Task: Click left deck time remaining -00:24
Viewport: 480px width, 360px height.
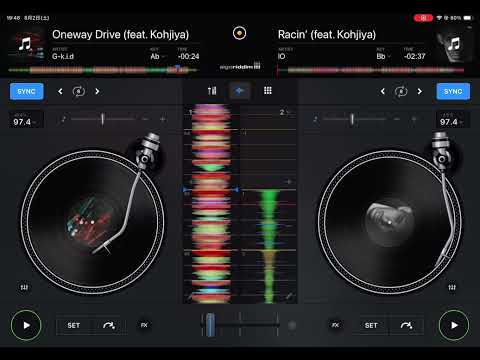Action: [188, 56]
